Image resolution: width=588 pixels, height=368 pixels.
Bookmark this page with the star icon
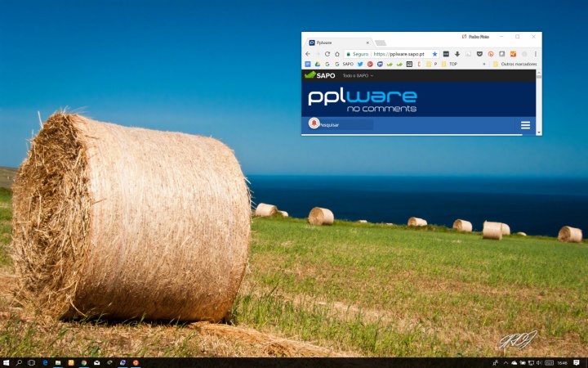coord(434,54)
